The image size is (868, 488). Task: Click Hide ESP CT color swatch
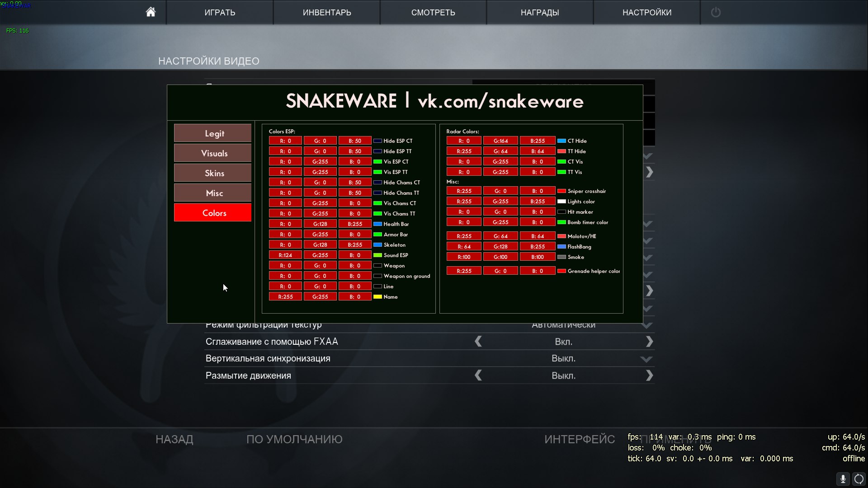[x=377, y=141]
